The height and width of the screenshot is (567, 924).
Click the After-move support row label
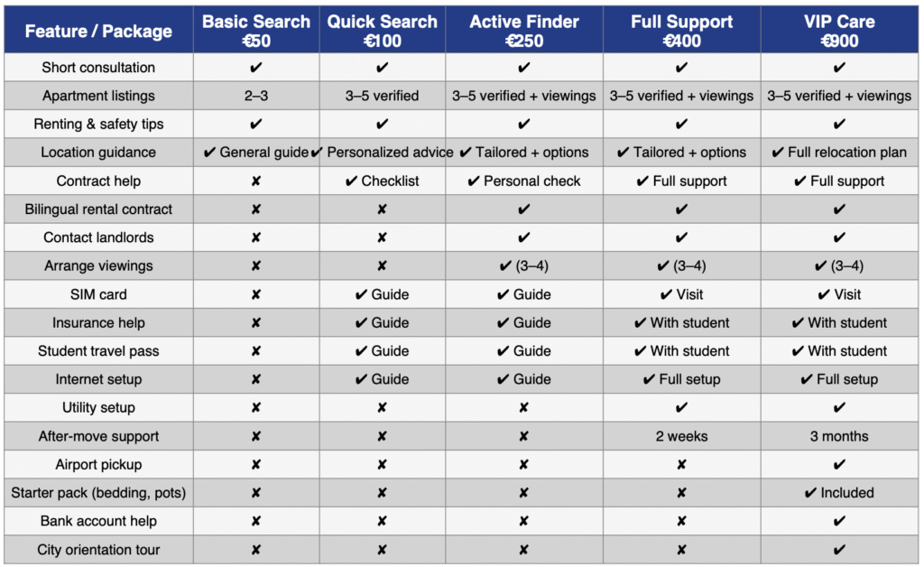pos(98,437)
